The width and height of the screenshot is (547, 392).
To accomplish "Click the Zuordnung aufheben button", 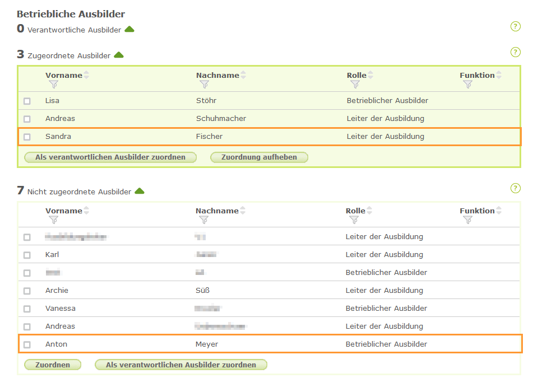I will [259, 157].
